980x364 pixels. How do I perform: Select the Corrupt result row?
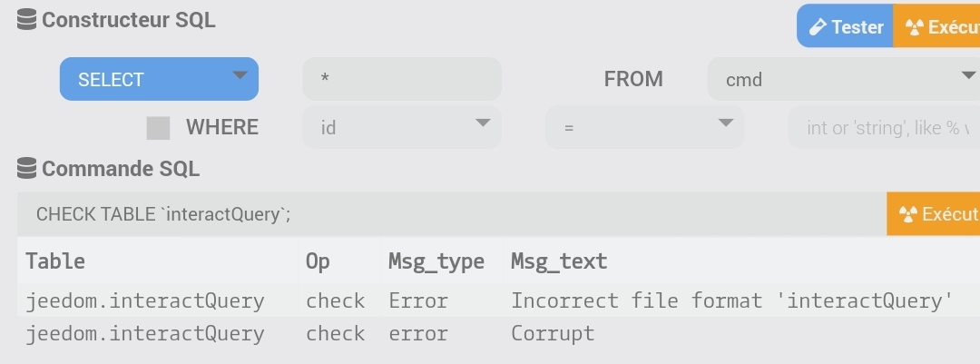point(499,333)
